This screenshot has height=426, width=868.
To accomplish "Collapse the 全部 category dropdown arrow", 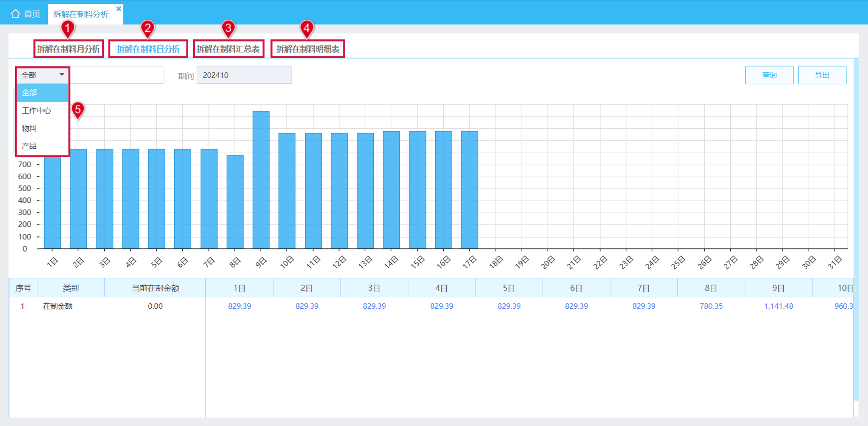I will pos(62,75).
